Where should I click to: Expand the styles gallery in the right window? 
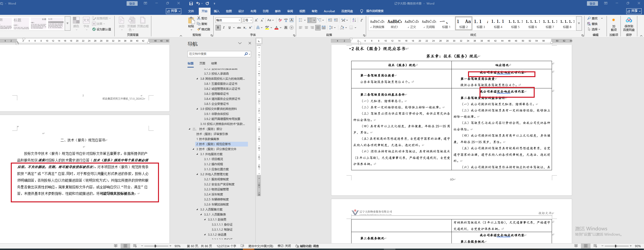[579, 23]
